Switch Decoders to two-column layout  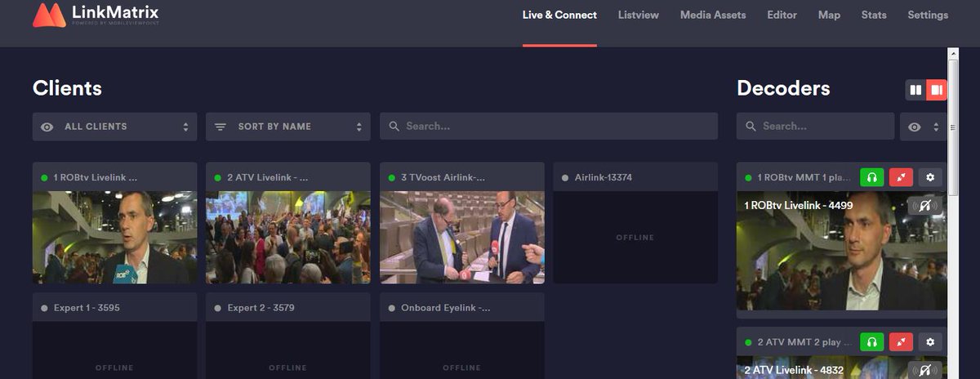point(915,90)
